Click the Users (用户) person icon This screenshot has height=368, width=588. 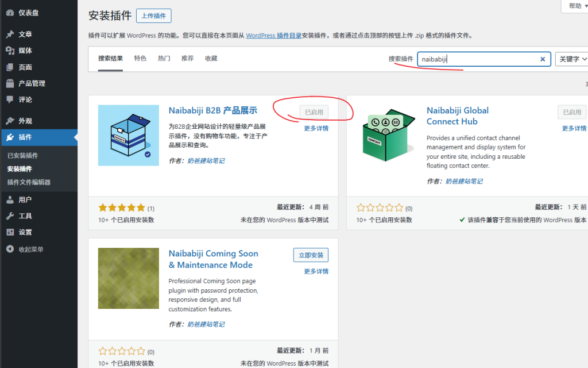pos(10,200)
